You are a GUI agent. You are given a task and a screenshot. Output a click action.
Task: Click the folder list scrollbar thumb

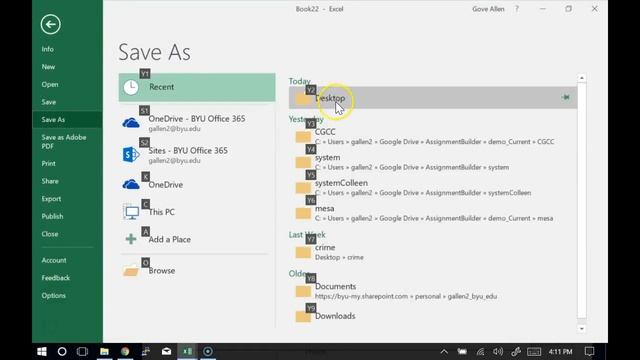pos(582,200)
